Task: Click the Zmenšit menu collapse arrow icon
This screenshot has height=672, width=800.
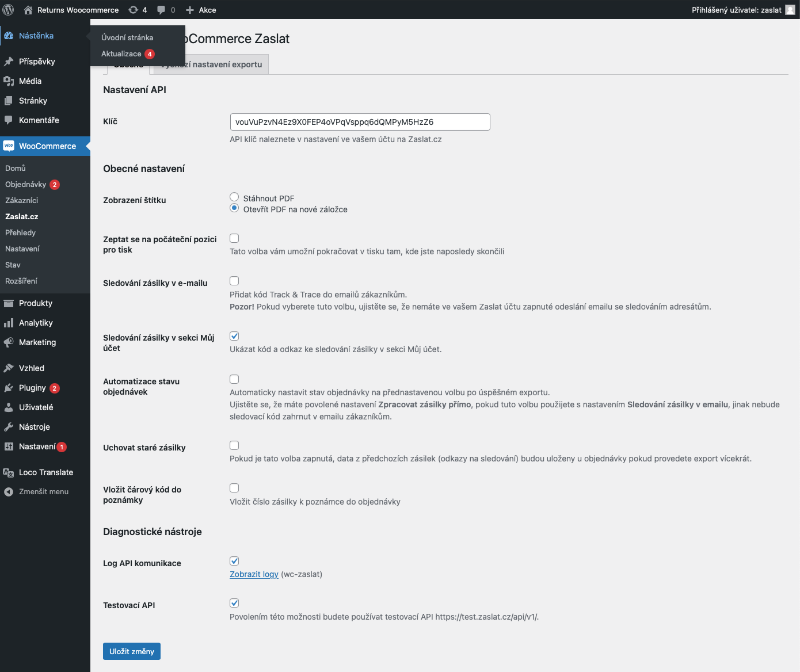Action: 9,492
